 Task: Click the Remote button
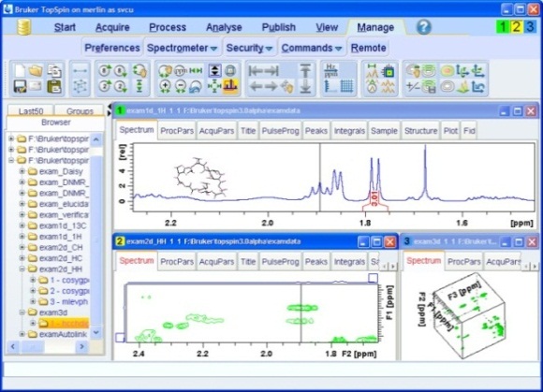(369, 48)
